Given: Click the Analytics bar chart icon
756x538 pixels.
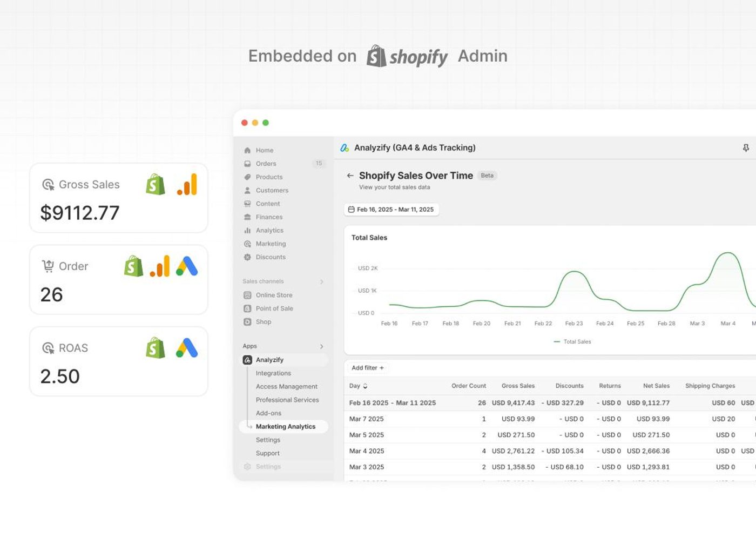Looking at the screenshot, I should pyautogui.click(x=247, y=231).
